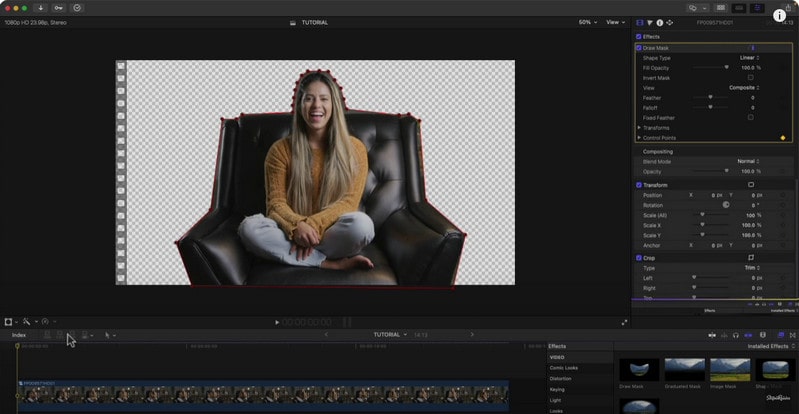Image resolution: width=799 pixels, height=414 pixels.
Task: Disable the Draw Mask effect checkbox
Action: click(638, 48)
